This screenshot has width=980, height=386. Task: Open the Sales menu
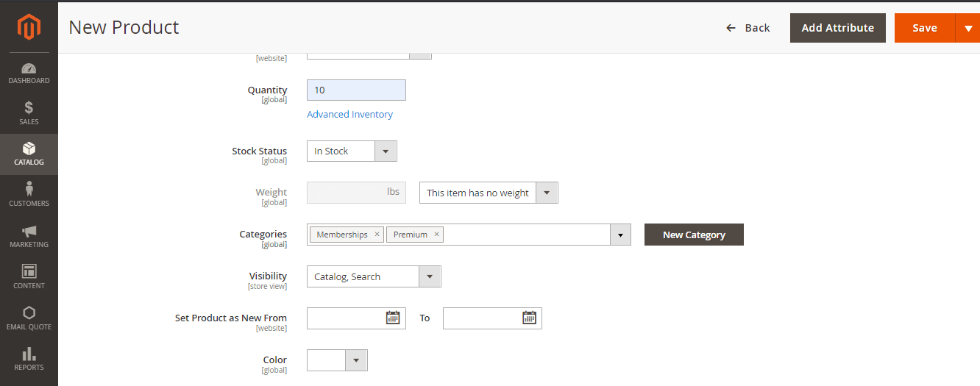point(29,112)
